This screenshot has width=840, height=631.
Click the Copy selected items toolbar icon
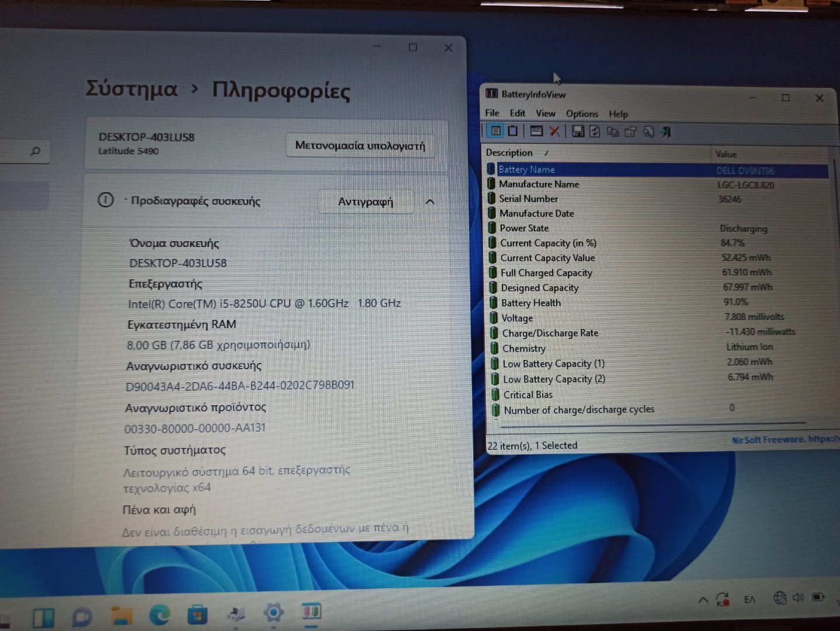point(612,132)
